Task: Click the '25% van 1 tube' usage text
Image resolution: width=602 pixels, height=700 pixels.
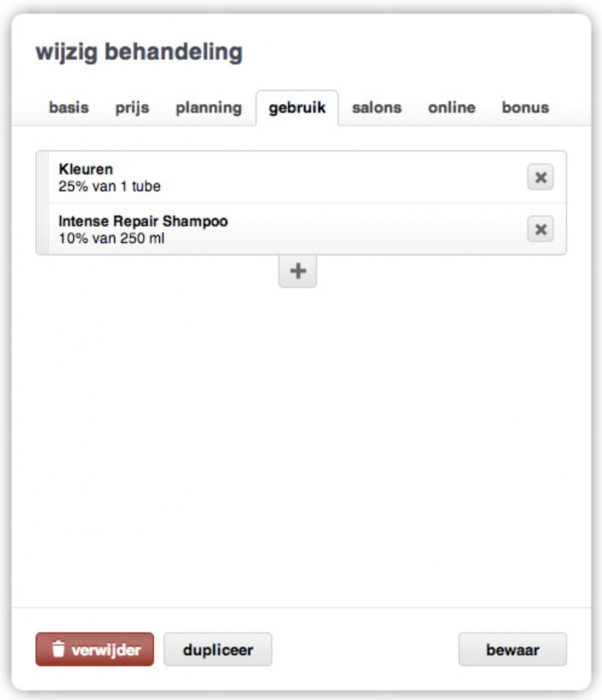Action: pyautogui.click(x=109, y=187)
